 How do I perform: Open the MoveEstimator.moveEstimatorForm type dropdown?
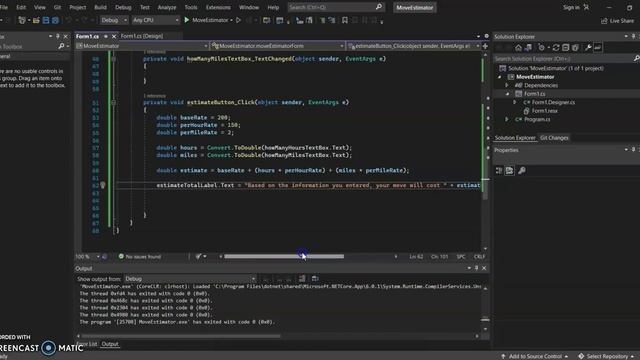(x=278, y=46)
